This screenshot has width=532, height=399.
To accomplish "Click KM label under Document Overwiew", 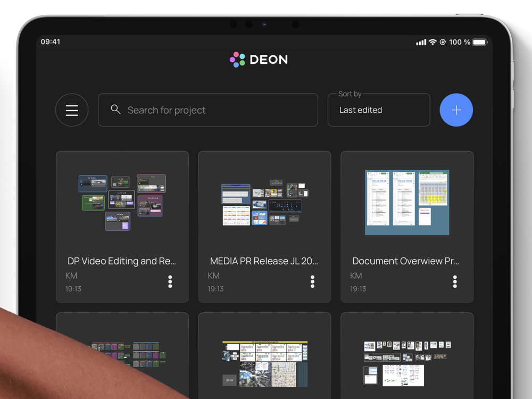I will (x=356, y=276).
